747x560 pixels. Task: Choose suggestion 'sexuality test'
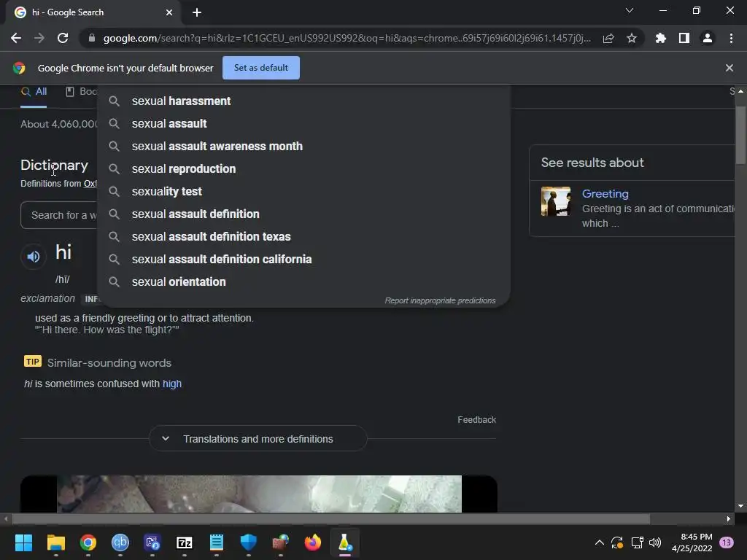[x=304, y=192]
